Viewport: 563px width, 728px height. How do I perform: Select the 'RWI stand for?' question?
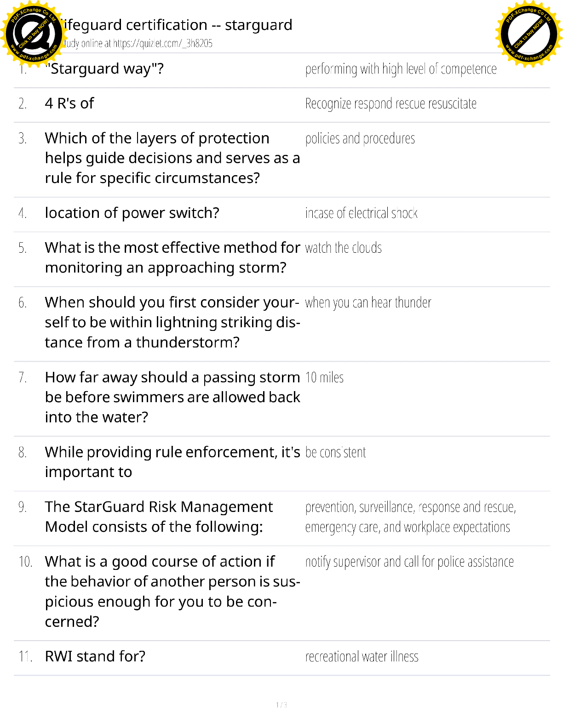[95, 656]
